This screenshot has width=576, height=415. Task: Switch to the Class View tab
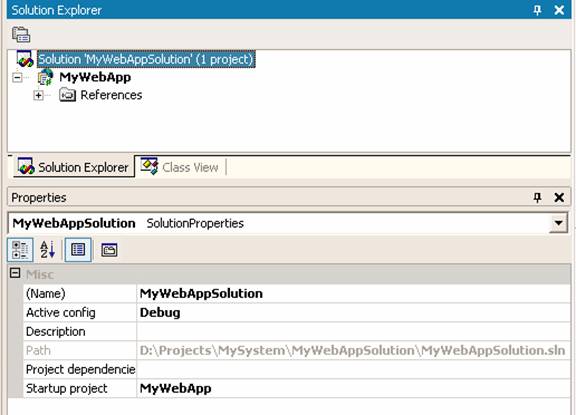click(181, 167)
